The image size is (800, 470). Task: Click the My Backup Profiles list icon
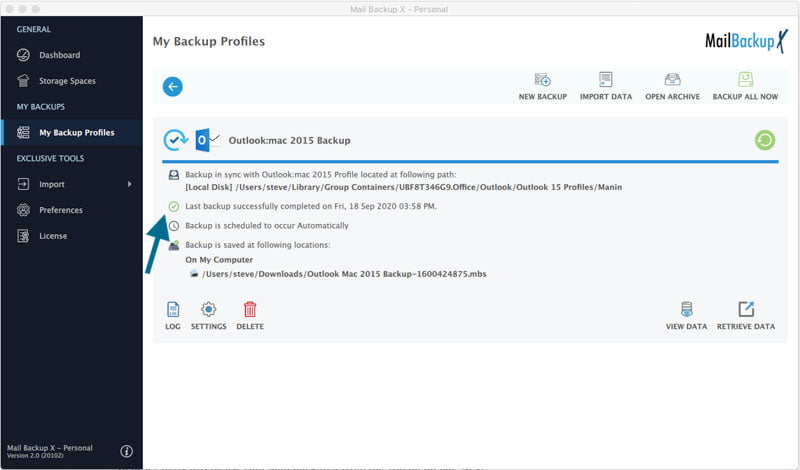(23, 133)
